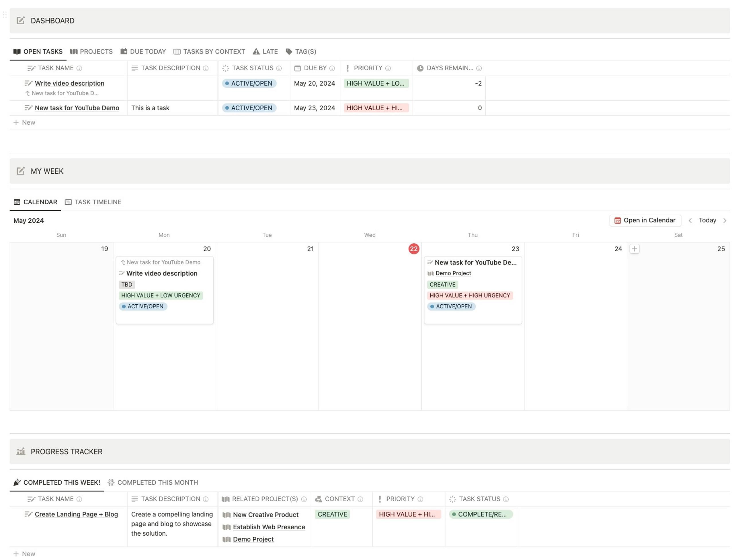Navigate to previous month with the left chevron

tap(690, 220)
